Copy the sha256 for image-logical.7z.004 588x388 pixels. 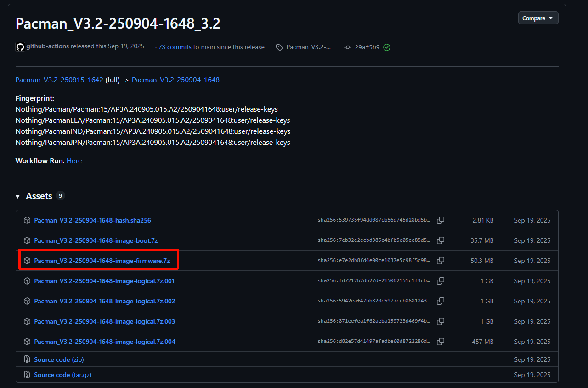441,342
